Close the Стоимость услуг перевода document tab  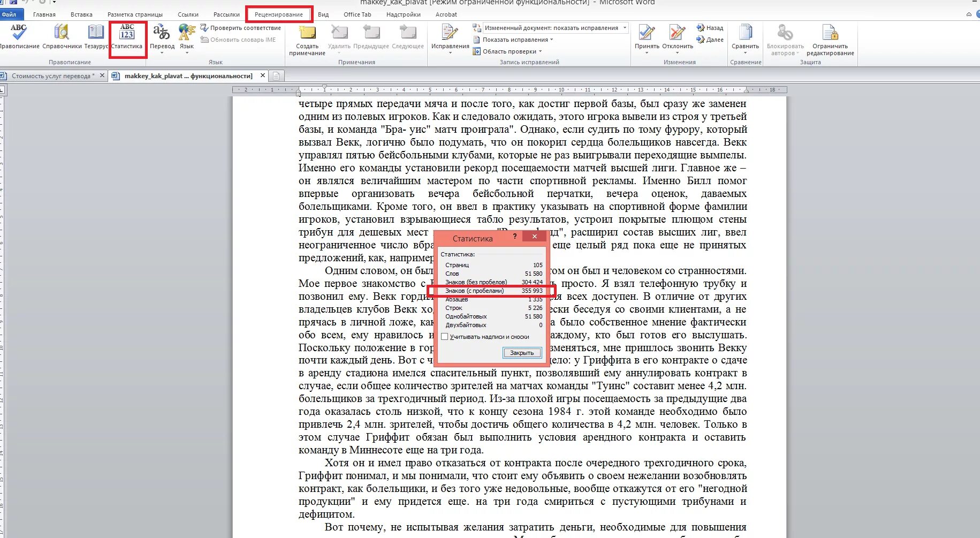point(102,75)
